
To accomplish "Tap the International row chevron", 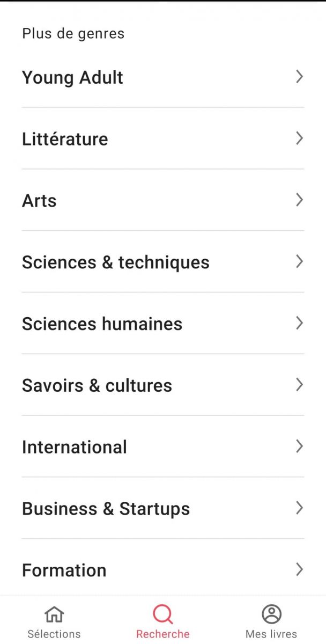I will (x=300, y=447).
